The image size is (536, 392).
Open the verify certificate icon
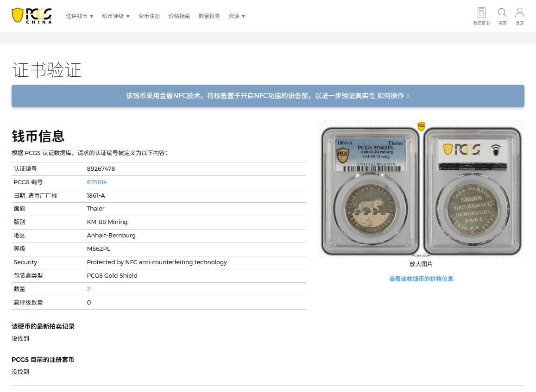(481, 13)
